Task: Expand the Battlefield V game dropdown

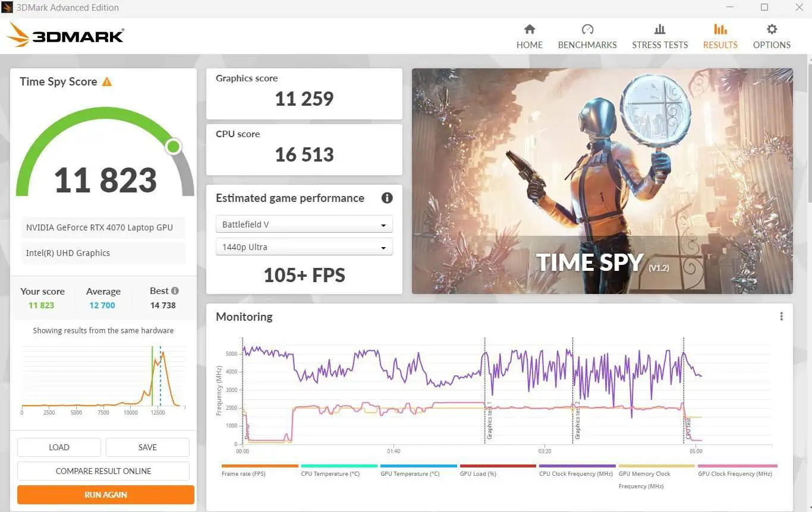Action: click(x=304, y=225)
